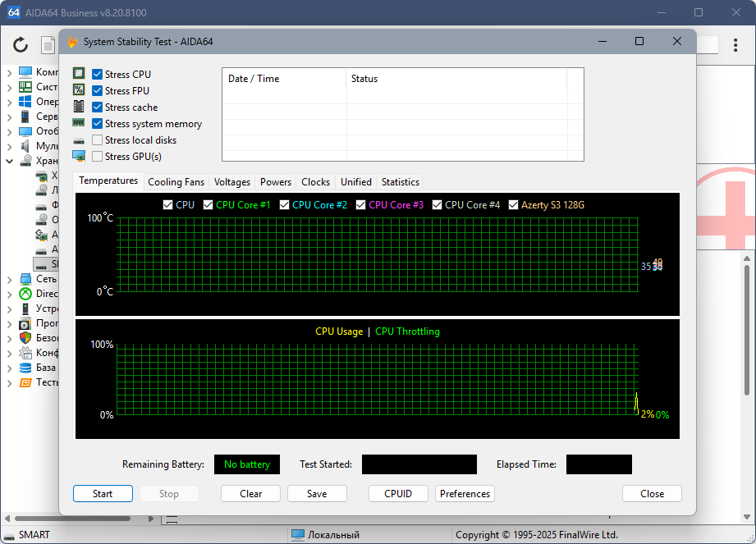Uncheck the Stress cache option

[x=98, y=107]
